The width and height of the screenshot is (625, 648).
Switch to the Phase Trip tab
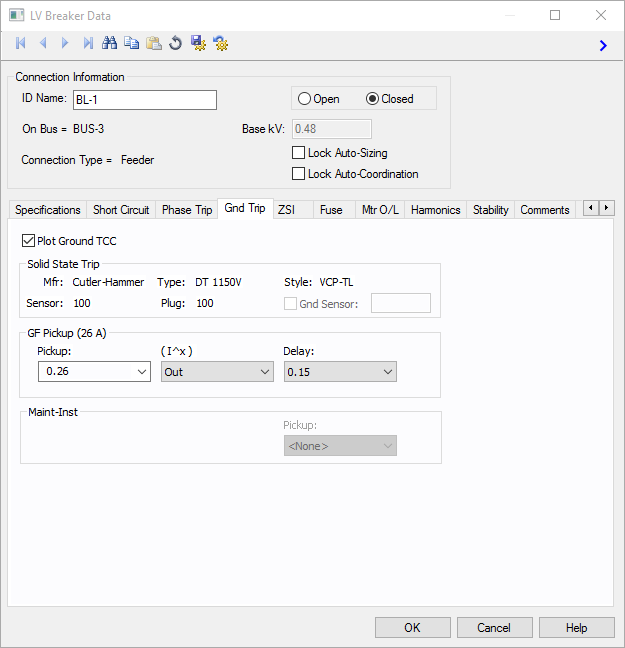187,210
